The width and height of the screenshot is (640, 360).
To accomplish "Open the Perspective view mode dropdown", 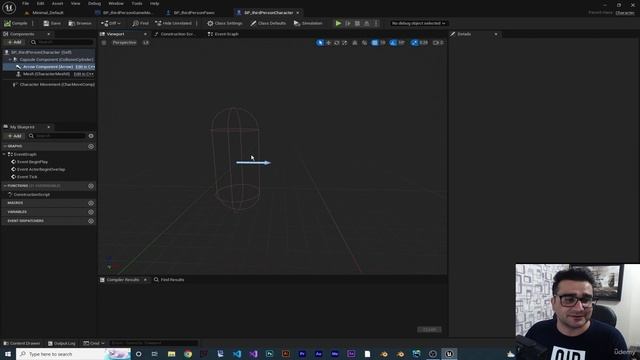I will click(x=124, y=43).
